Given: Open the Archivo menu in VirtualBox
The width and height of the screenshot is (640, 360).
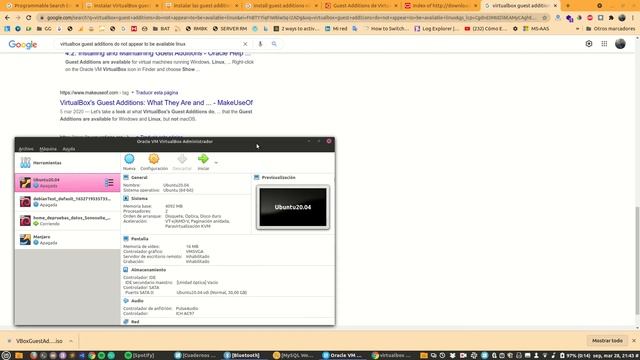Looking at the screenshot, I should 26,149.
